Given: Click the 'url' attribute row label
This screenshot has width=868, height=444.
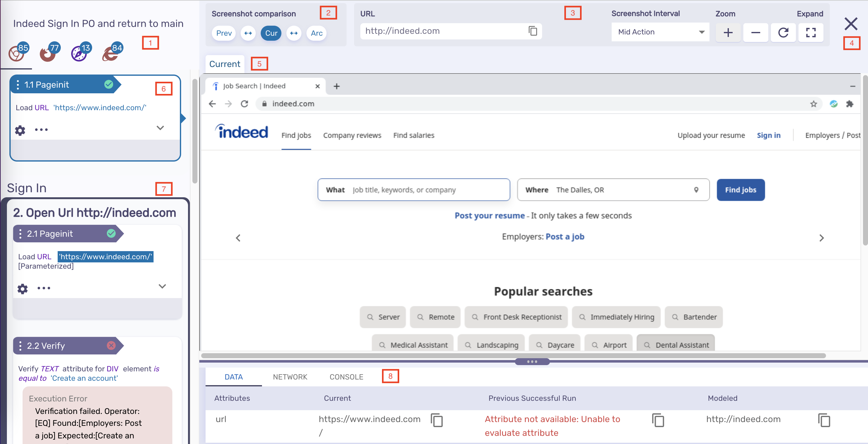Looking at the screenshot, I should [221, 420].
